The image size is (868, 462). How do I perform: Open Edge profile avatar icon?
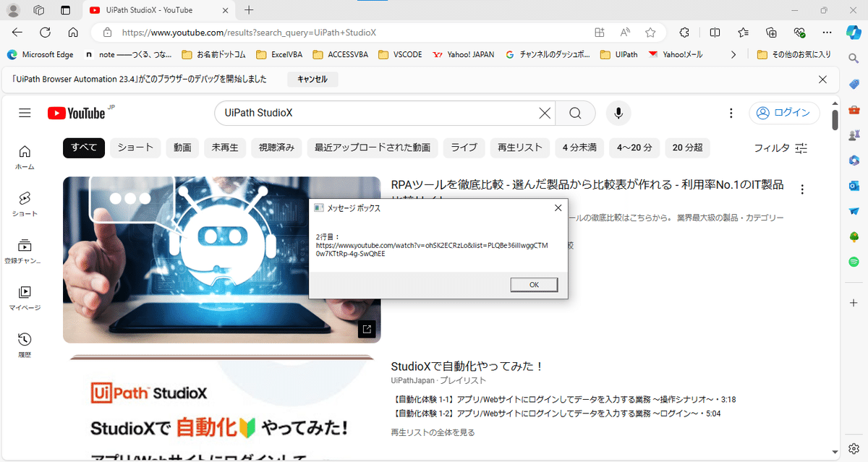coord(13,10)
